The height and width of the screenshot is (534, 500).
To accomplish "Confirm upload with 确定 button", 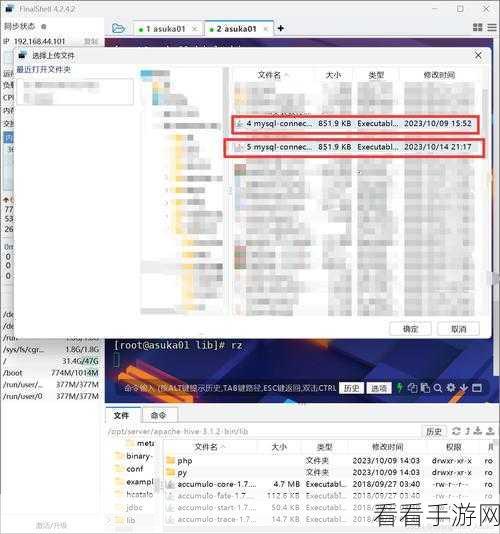I will click(x=410, y=329).
